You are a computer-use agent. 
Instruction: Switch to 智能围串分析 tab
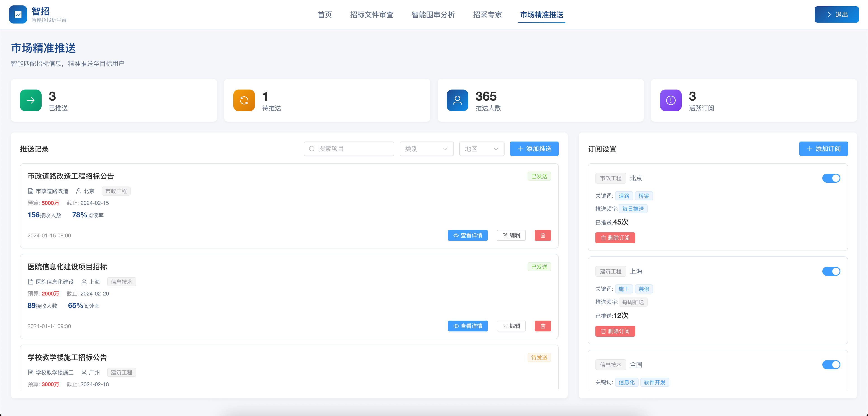point(433,14)
